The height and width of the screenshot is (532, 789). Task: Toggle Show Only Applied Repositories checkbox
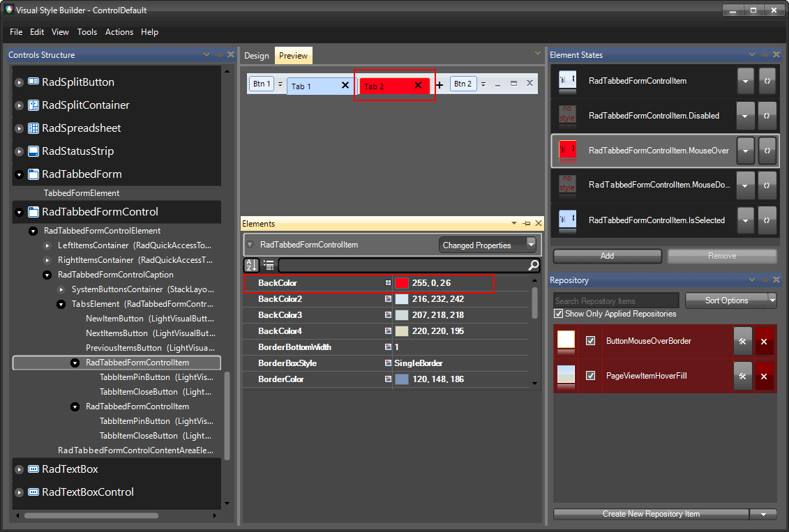tap(558, 314)
